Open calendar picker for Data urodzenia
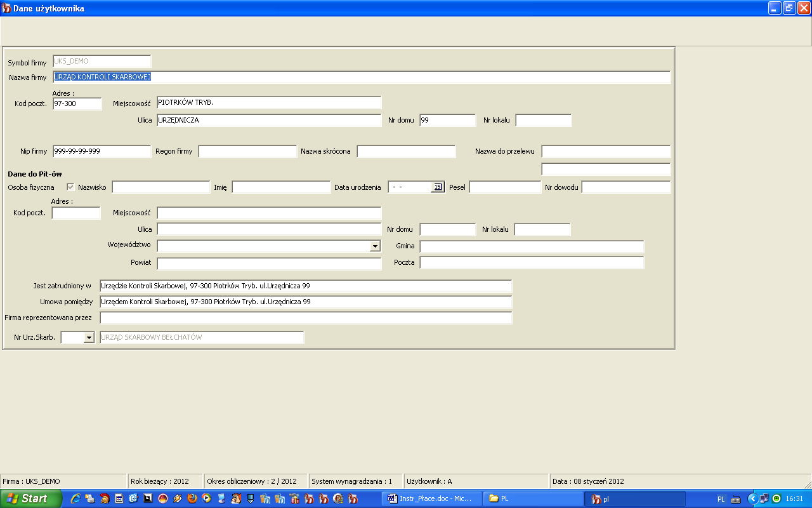Viewport: 812px width, 508px height. 438,187
